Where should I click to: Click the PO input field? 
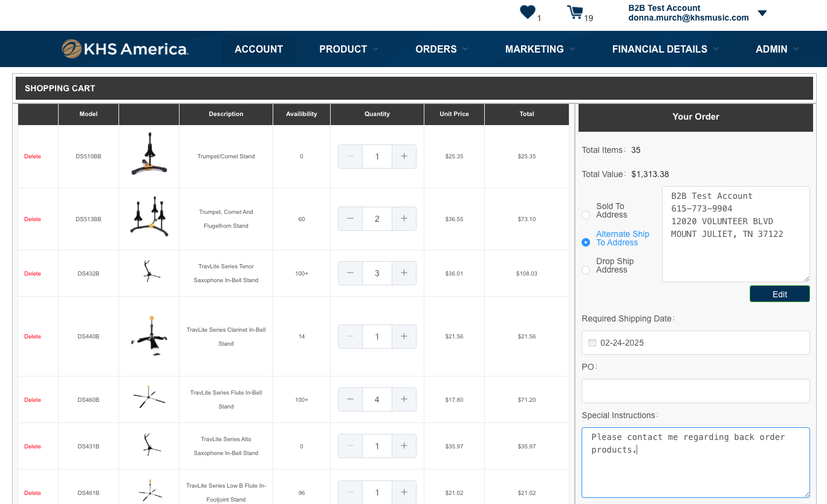(x=695, y=391)
